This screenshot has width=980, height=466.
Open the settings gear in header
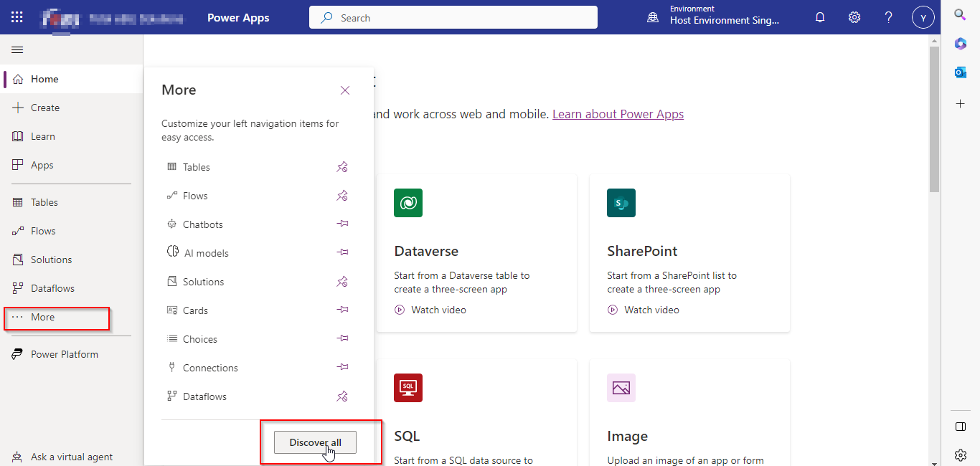coord(854,17)
